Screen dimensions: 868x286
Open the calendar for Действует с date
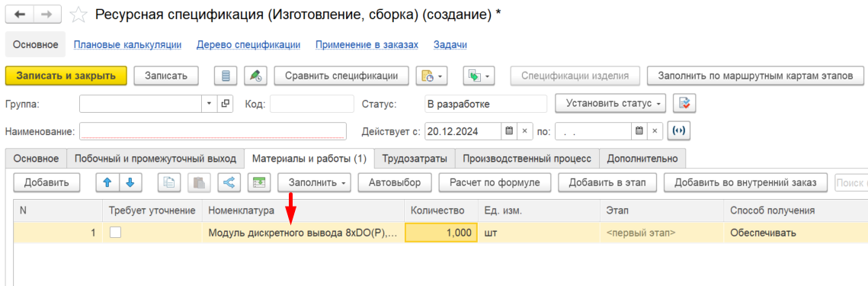(x=510, y=131)
